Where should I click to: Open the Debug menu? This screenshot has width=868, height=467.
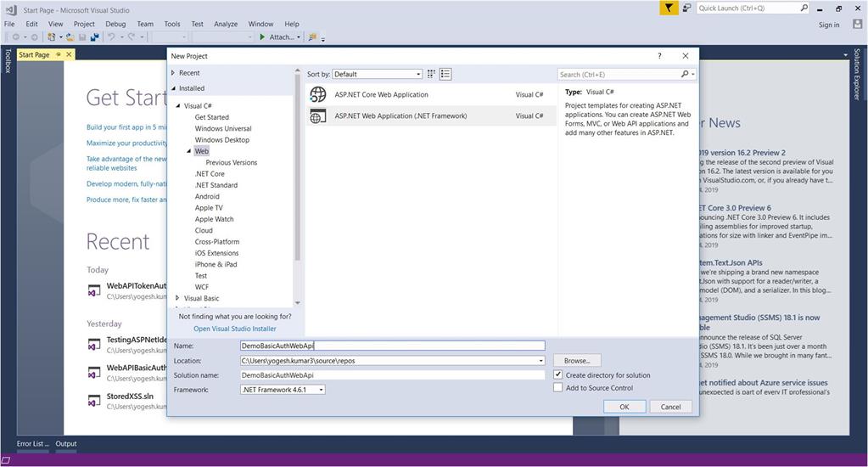115,24
